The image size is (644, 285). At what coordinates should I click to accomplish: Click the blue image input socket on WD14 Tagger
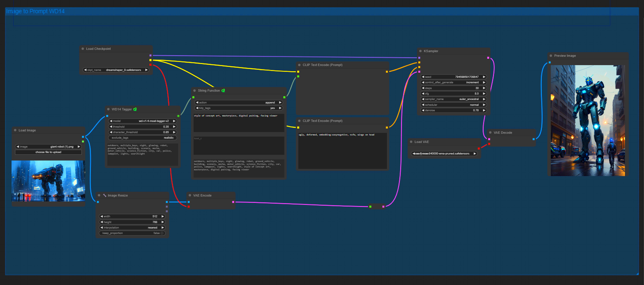point(107,116)
